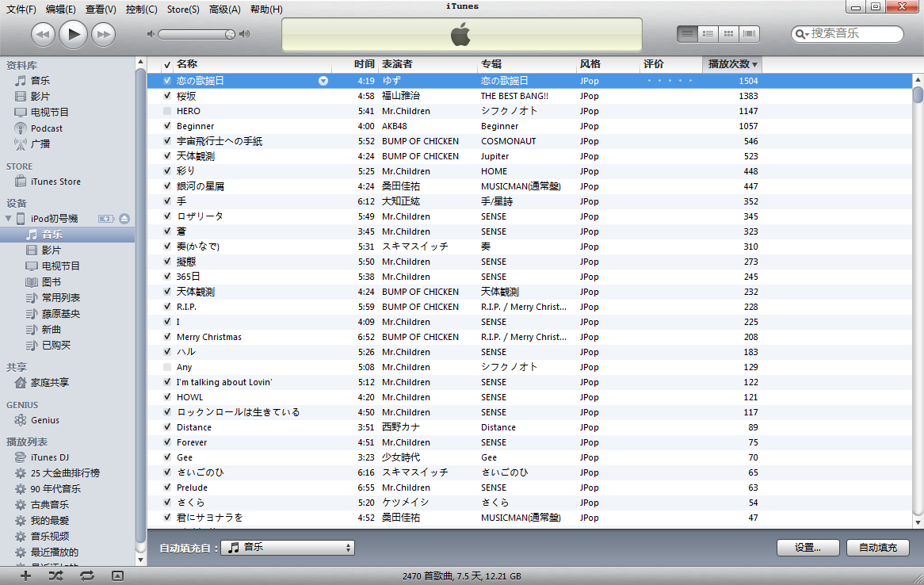
Task: Switch to album list view
Action: 708,33
